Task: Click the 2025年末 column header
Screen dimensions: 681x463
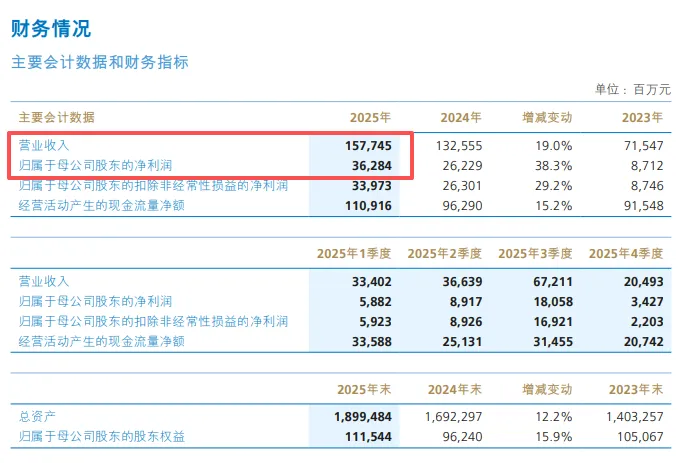Action: [364, 390]
